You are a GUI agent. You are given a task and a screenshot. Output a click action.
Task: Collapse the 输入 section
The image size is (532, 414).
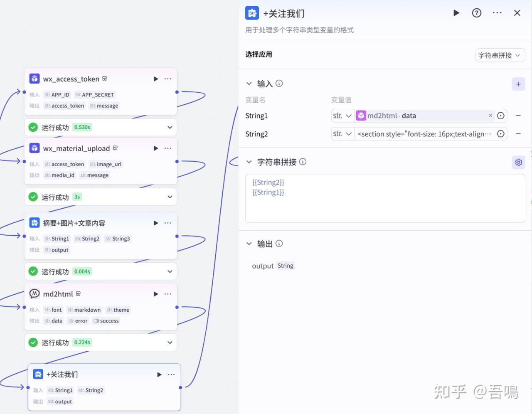(x=249, y=84)
